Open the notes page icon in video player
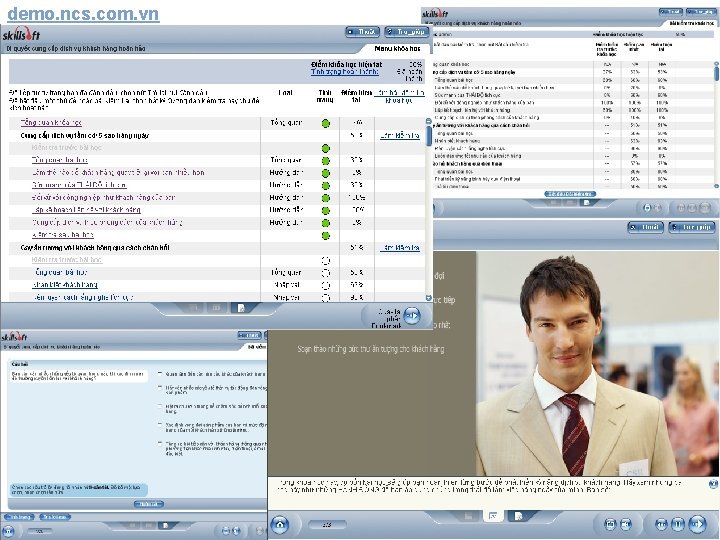720x540 pixels. [518, 516]
